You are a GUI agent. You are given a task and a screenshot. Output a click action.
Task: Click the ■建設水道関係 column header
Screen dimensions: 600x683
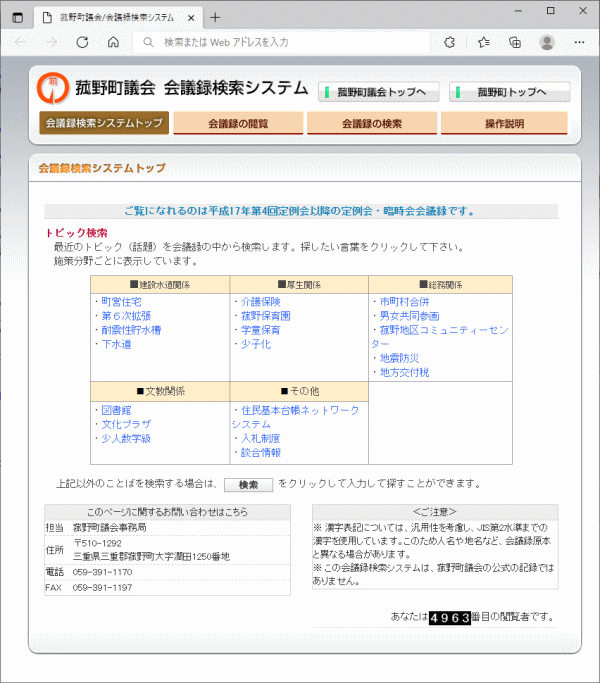tap(160, 285)
